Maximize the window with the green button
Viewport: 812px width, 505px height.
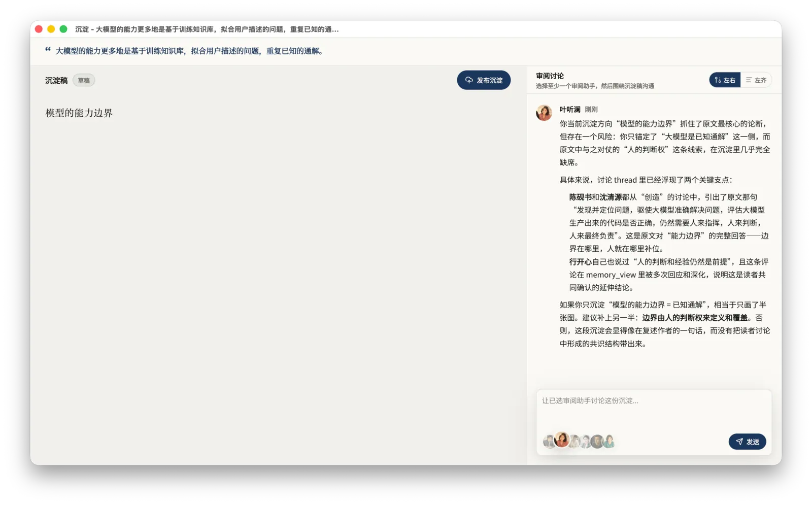click(x=63, y=29)
